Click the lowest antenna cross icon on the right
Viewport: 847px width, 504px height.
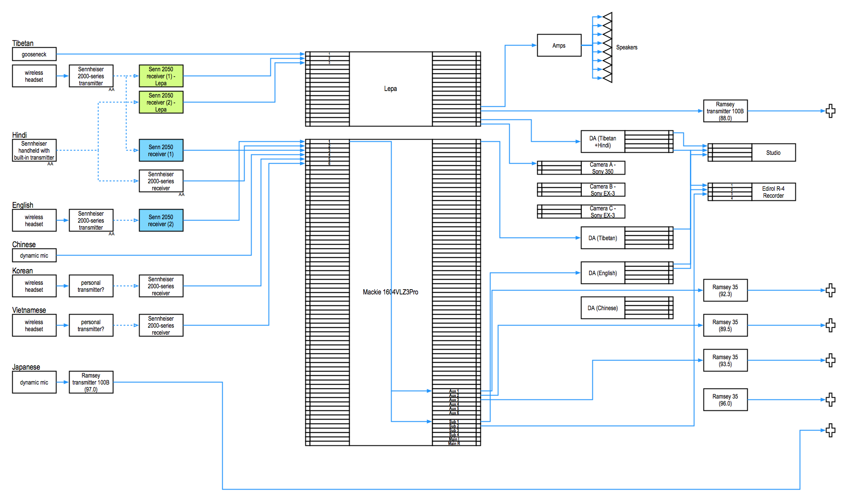click(x=830, y=430)
